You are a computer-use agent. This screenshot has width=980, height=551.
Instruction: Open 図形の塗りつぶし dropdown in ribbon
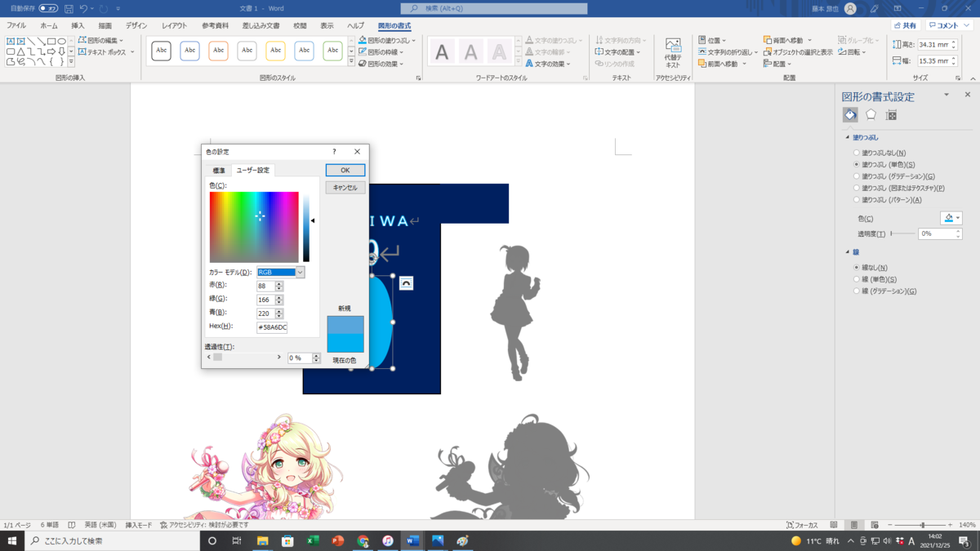click(387, 40)
